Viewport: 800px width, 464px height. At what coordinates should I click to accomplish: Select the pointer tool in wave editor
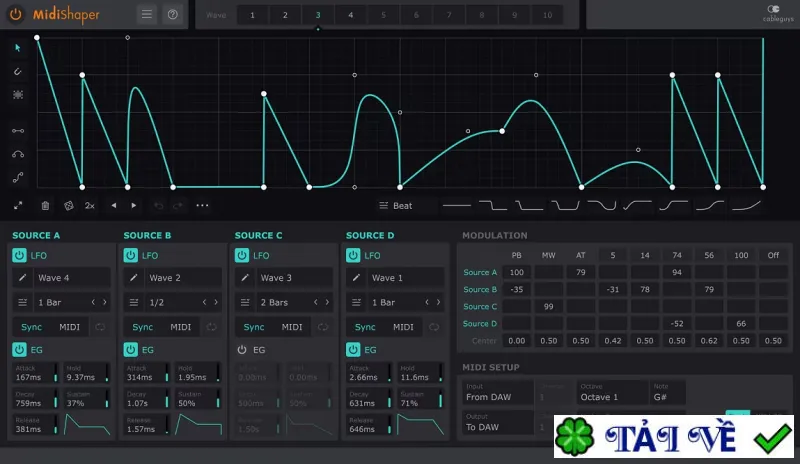click(18, 47)
